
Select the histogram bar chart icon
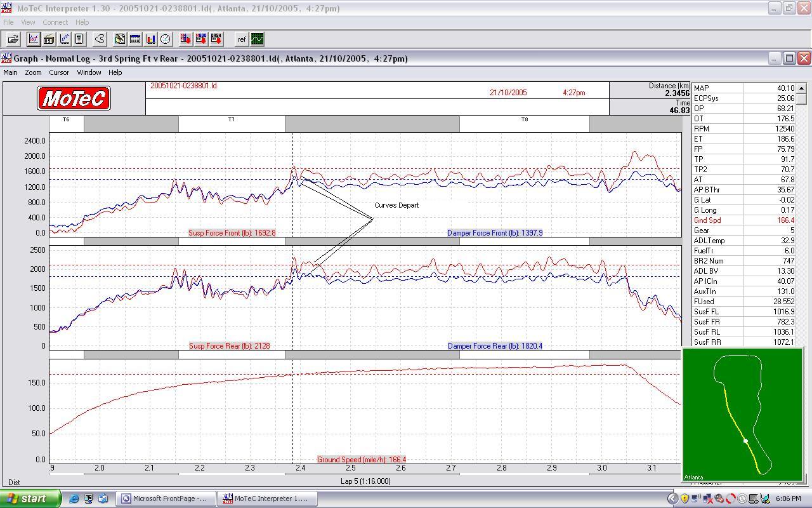(150, 39)
